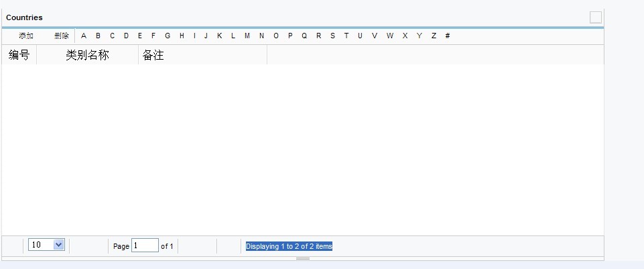Filter by letter V
Viewport: 644px width, 269px height.
(x=375, y=36)
